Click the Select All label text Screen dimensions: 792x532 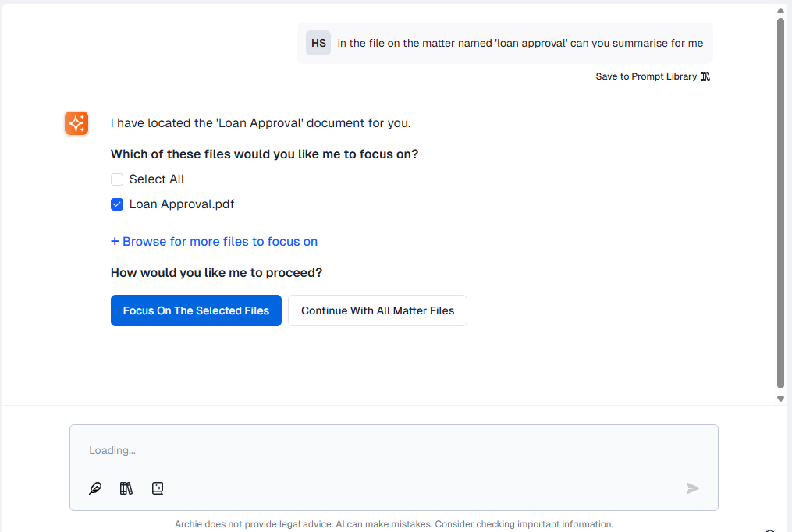click(157, 179)
